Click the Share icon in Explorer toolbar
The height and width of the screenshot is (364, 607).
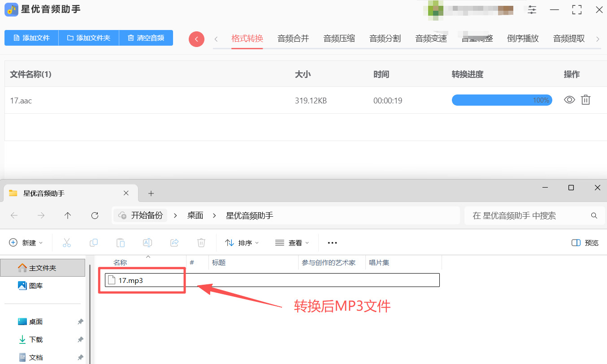tap(174, 243)
